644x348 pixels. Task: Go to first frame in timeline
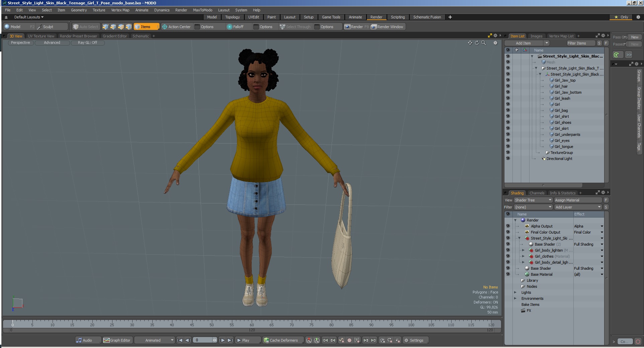pos(180,340)
